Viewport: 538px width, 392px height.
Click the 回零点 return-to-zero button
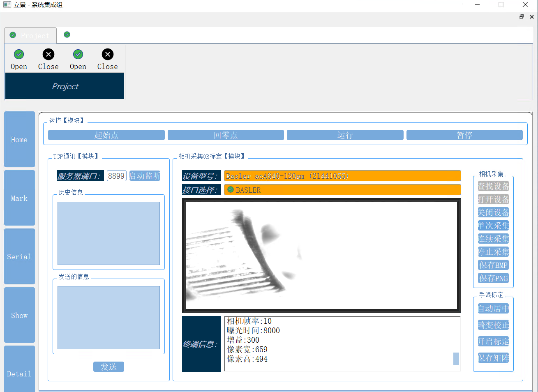pos(226,135)
